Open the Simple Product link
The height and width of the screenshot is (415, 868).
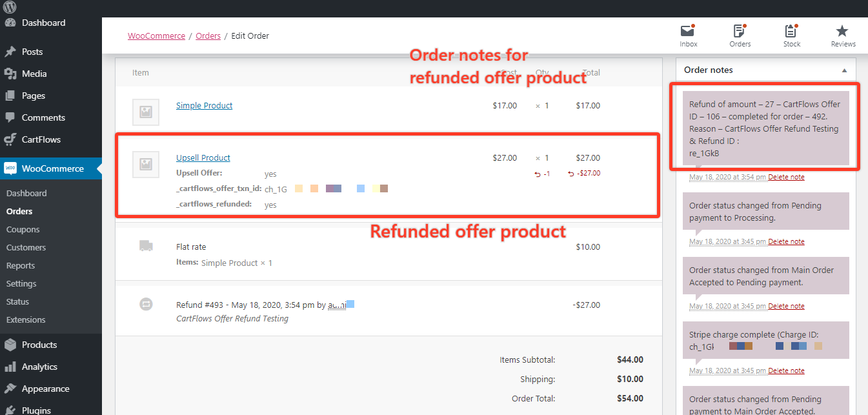tap(204, 105)
